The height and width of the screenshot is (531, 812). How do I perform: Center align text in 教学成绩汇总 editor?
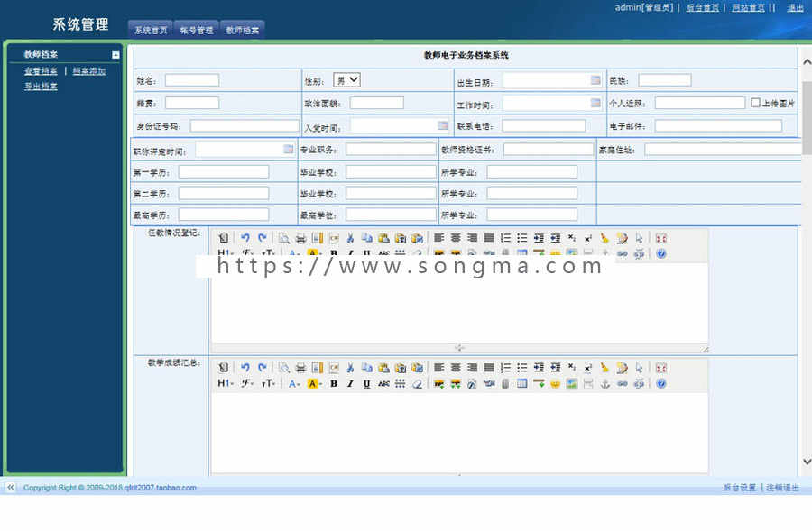pyautogui.click(x=456, y=368)
